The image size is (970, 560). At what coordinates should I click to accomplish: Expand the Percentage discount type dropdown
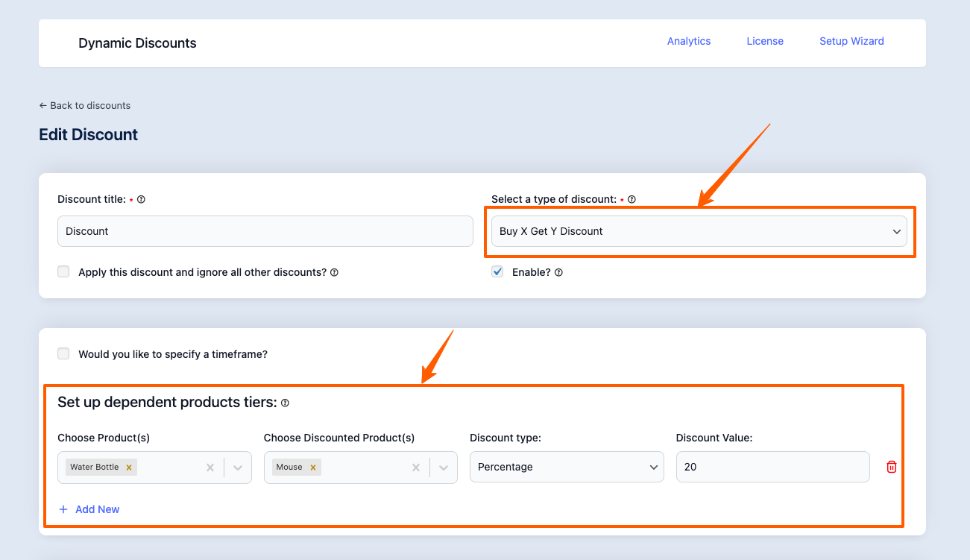[566, 468]
